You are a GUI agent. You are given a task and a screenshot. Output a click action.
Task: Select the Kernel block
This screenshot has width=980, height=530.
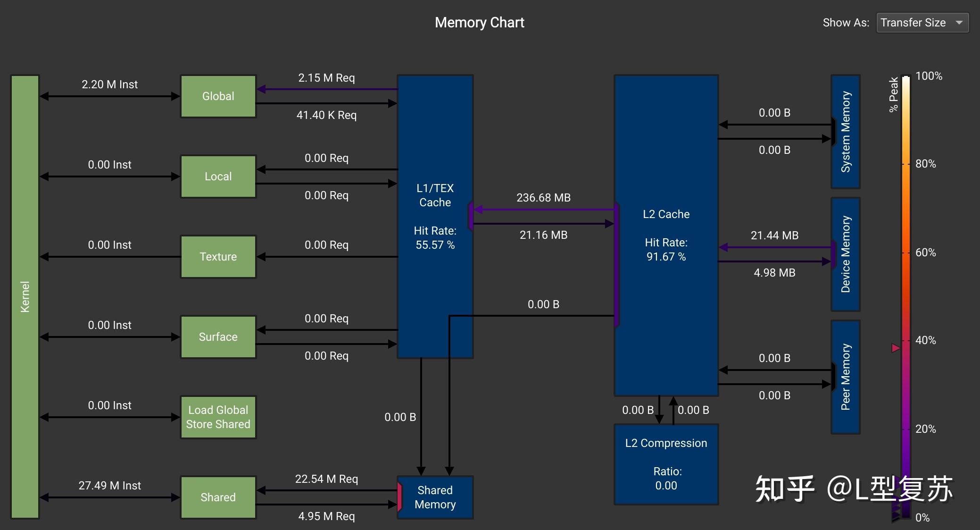(25, 296)
